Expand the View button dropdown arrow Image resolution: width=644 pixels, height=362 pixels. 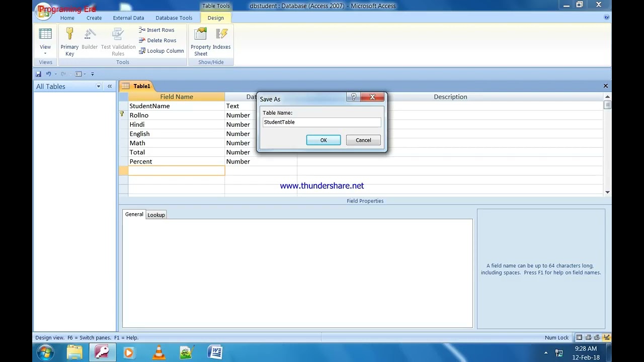coord(45,53)
